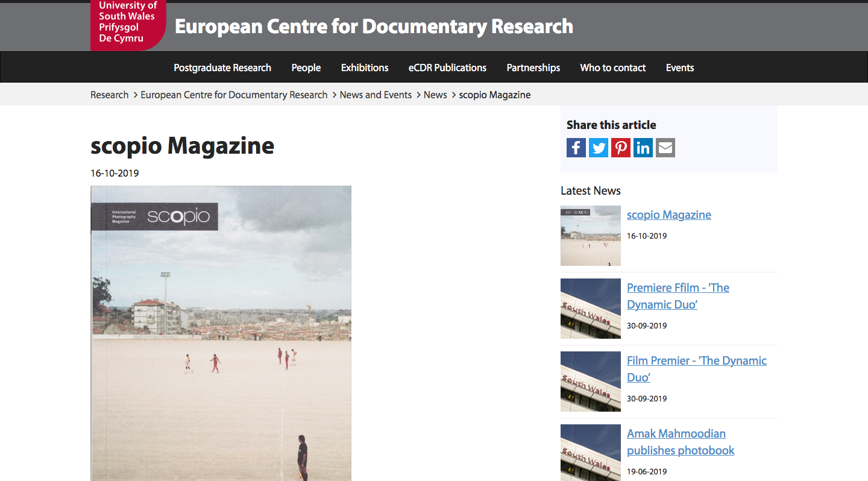Open News breadcrumb link

[x=435, y=95]
